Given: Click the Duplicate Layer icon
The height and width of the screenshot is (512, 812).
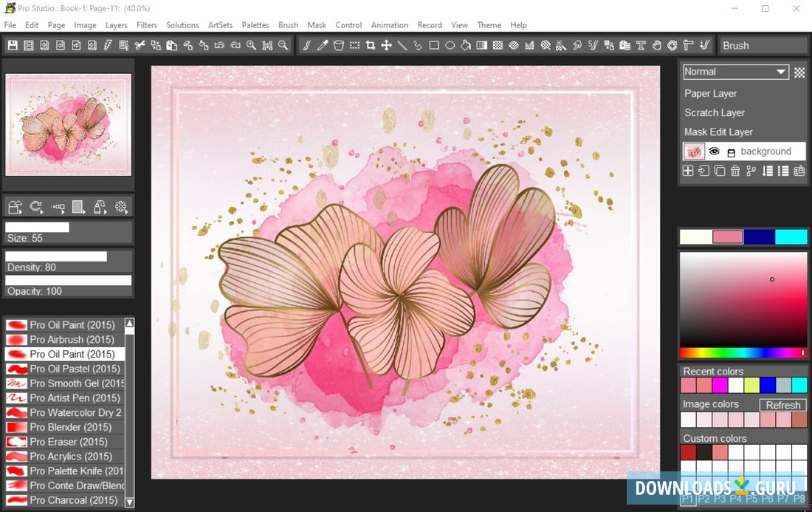Looking at the screenshot, I should (719, 171).
